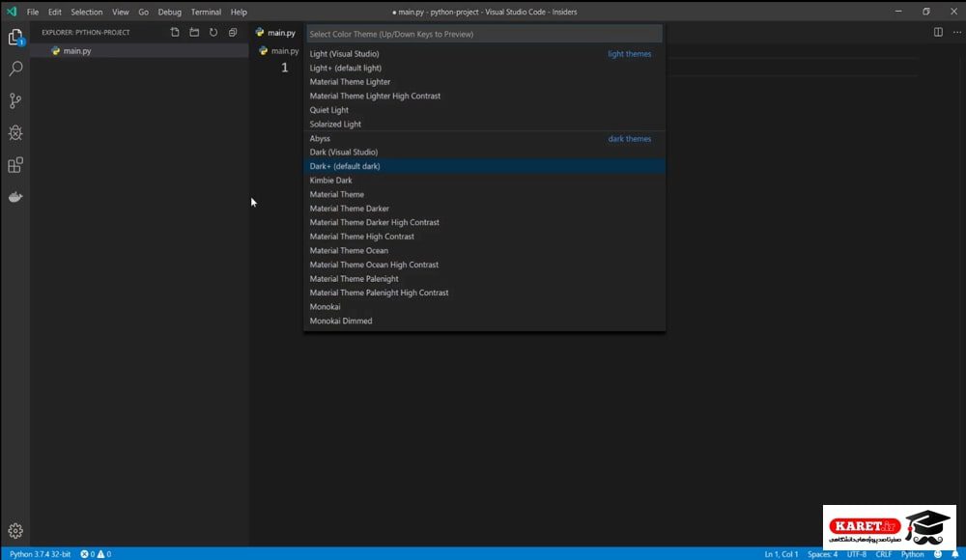Choose the Solarized Light theme

[484, 124]
